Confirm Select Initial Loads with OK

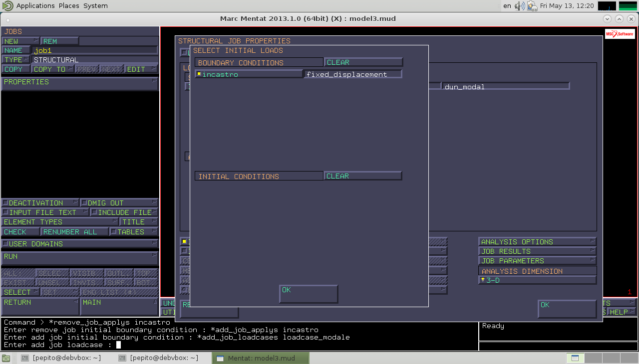tap(309, 294)
